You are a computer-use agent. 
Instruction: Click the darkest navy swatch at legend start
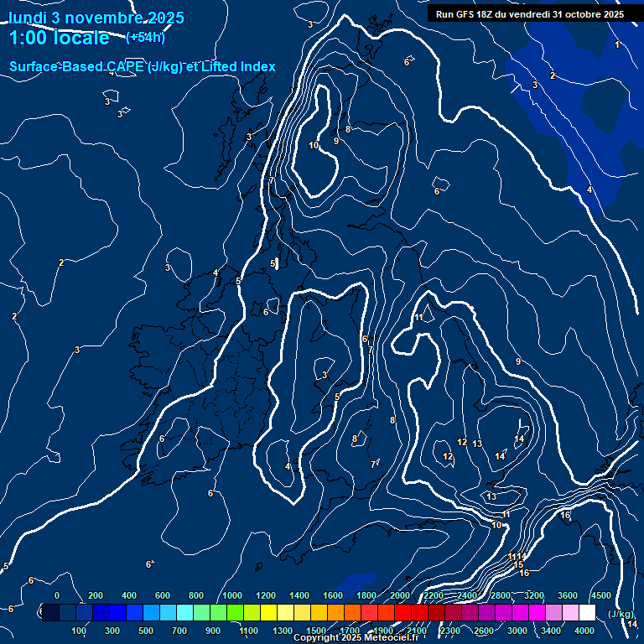tap(50, 613)
